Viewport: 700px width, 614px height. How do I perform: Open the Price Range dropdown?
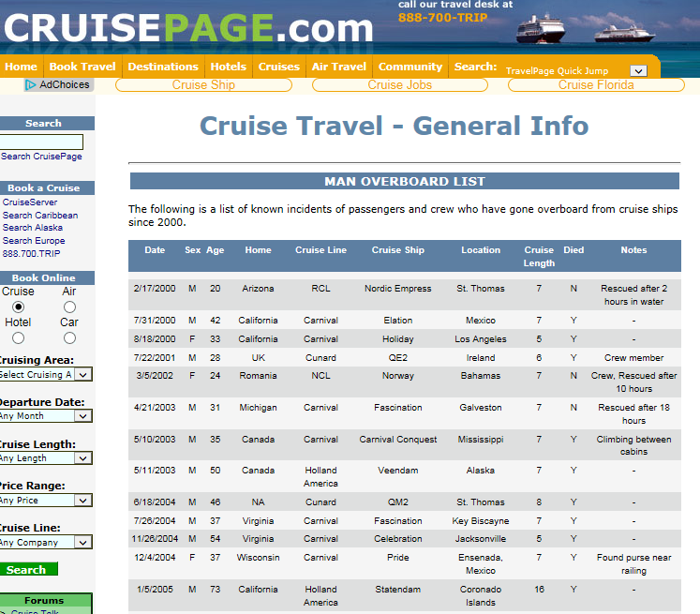point(83,501)
